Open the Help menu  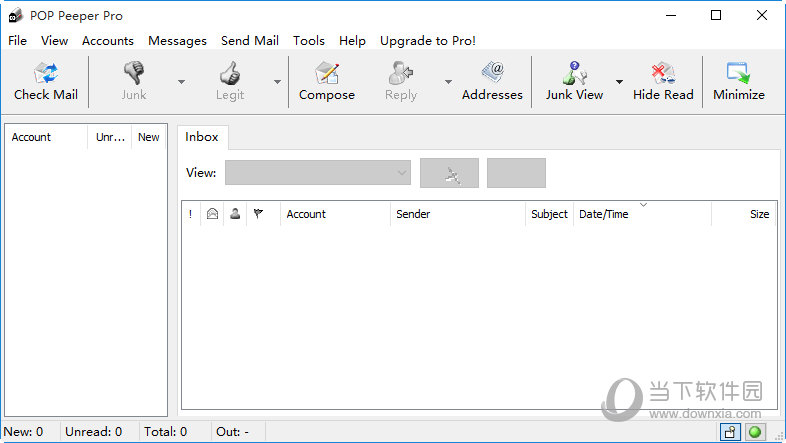coord(352,41)
